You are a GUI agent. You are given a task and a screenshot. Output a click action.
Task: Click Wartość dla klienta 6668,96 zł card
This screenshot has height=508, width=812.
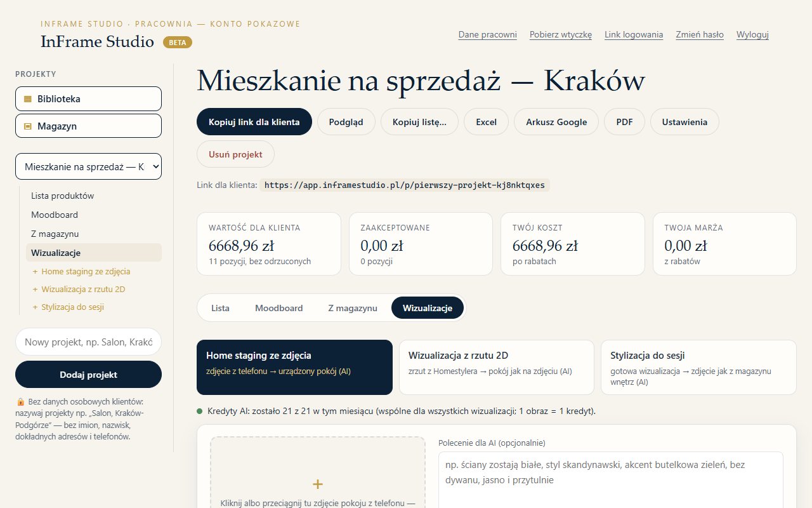click(269, 244)
